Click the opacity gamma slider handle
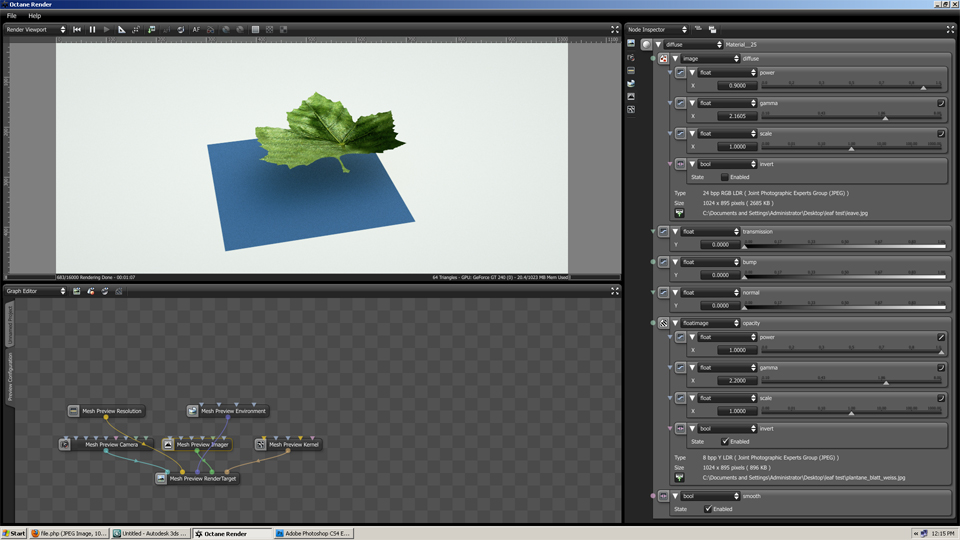 (886, 383)
